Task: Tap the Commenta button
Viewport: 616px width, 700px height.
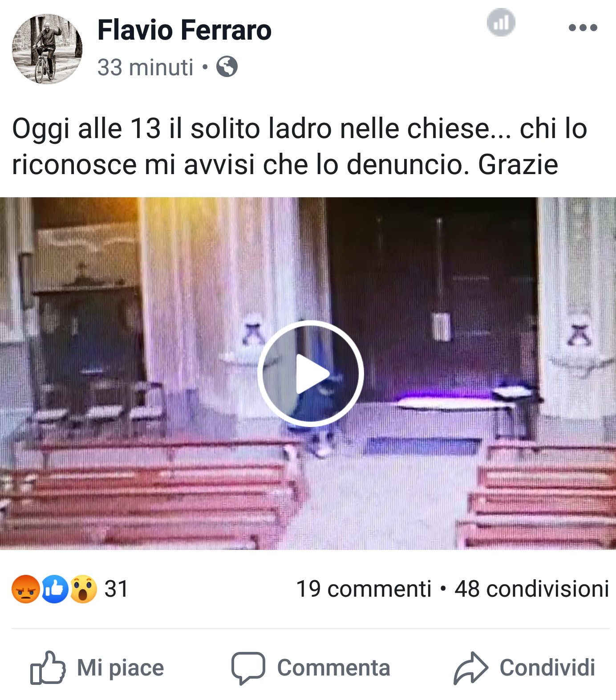Action: tap(311, 667)
